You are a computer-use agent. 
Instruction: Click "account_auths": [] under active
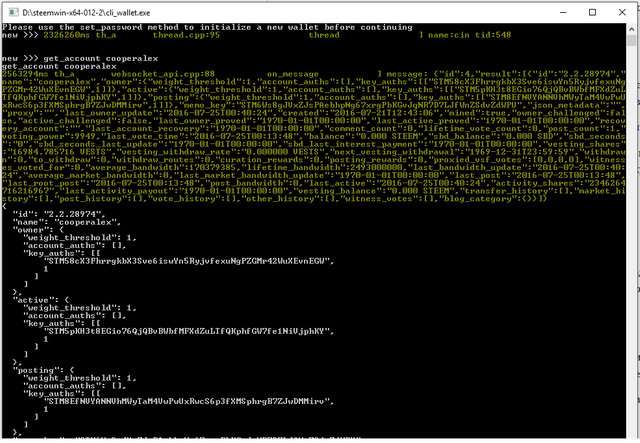(74, 316)
